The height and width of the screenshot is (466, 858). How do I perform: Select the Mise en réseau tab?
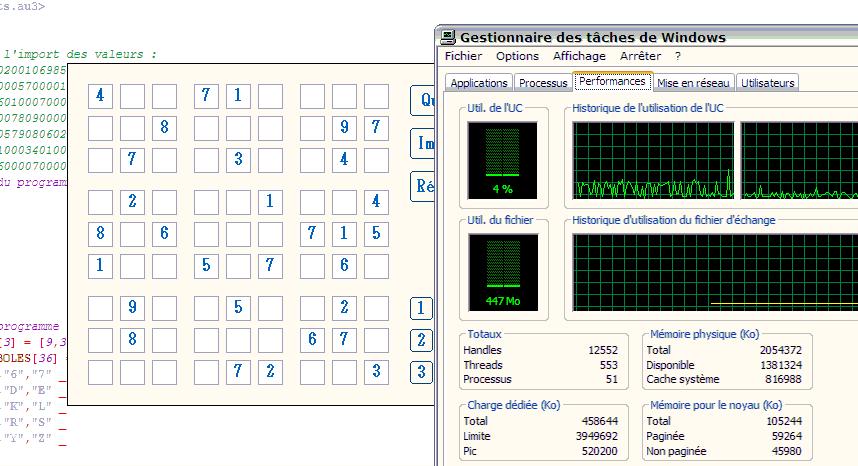click(693, 83)
